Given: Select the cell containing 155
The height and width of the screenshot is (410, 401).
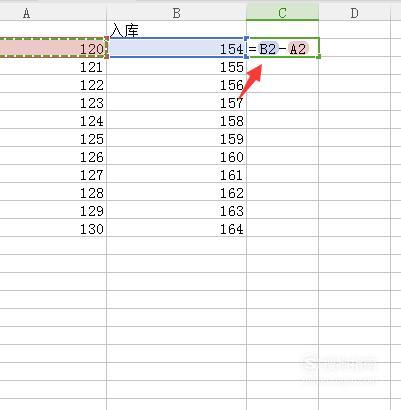Looking at the screenshot, I should [x=176, y=66].
